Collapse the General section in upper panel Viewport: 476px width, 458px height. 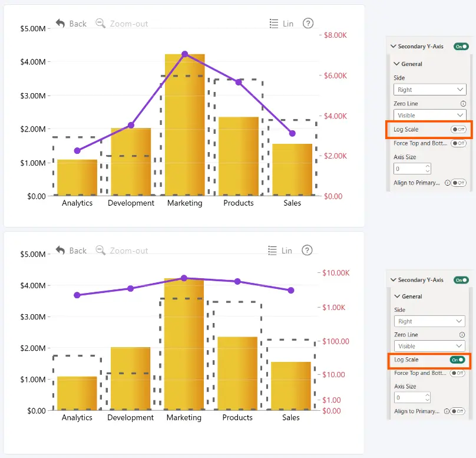point(396,64)
